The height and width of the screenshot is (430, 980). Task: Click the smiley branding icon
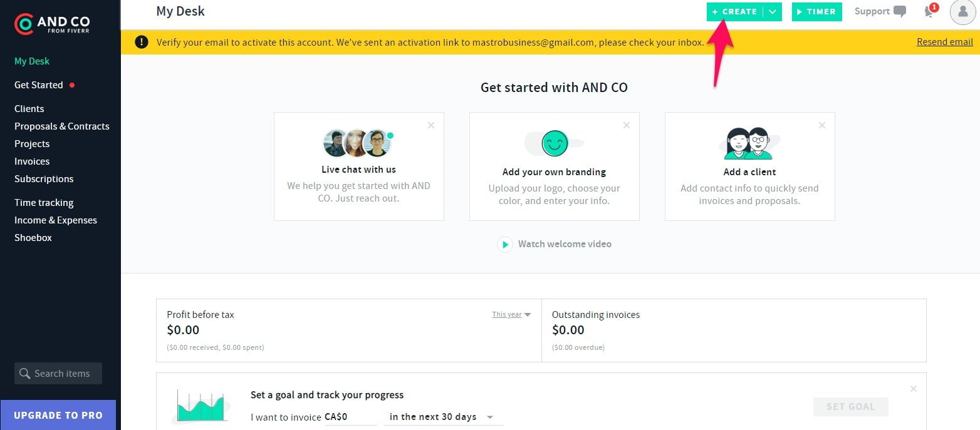tap(555, 143)
